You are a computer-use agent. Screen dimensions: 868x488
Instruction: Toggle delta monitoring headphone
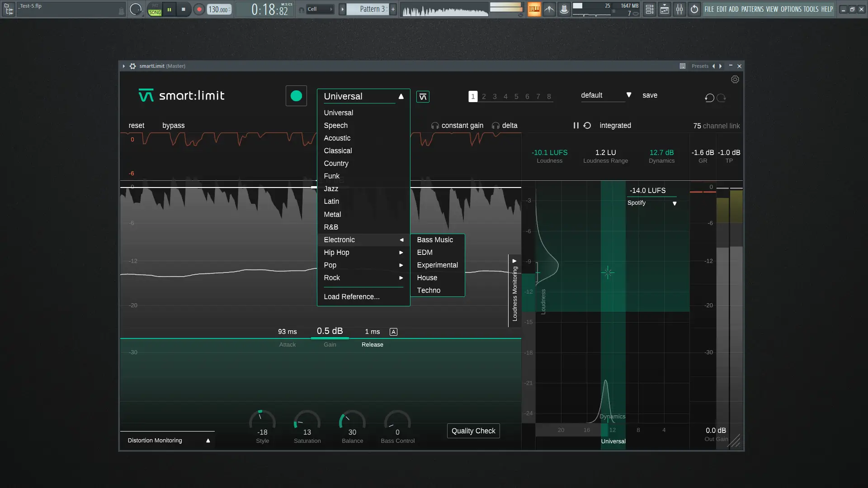click(x=496, y=126)
